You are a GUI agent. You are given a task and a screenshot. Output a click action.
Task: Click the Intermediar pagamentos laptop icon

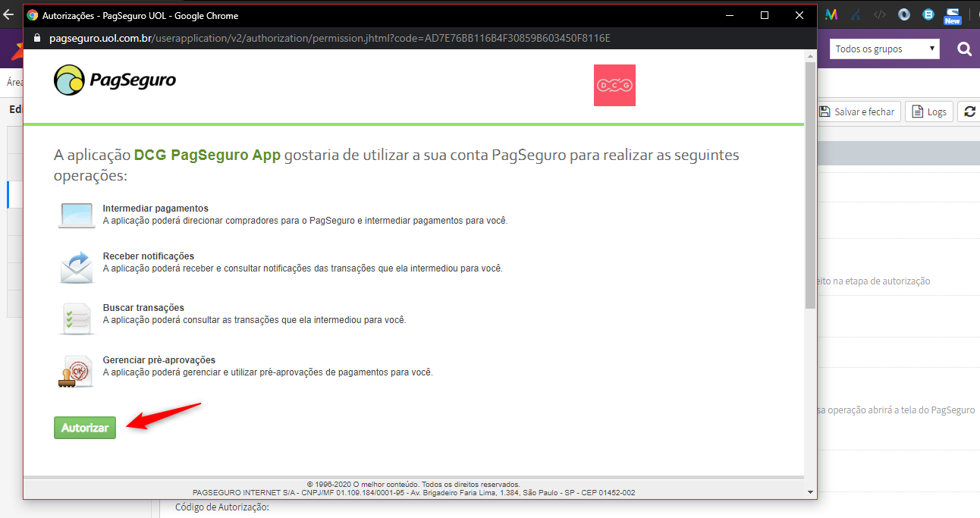tap(77, 215)
